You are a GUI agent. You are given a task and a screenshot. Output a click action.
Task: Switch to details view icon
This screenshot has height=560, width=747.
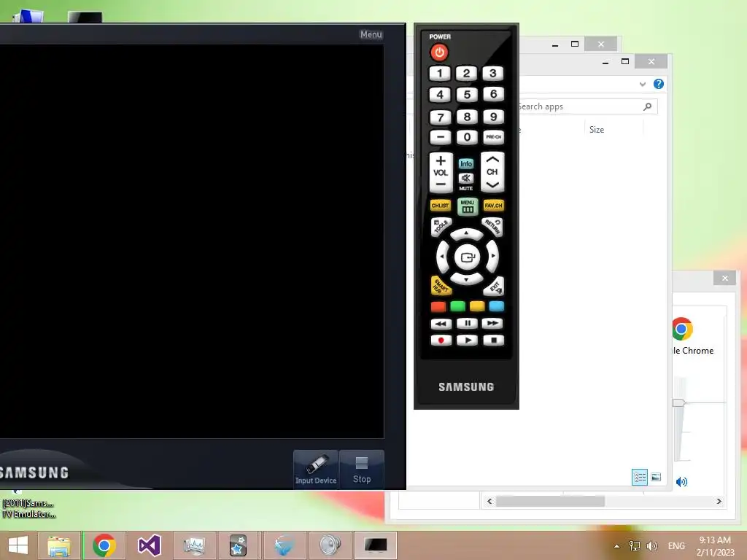click(640, 477)
